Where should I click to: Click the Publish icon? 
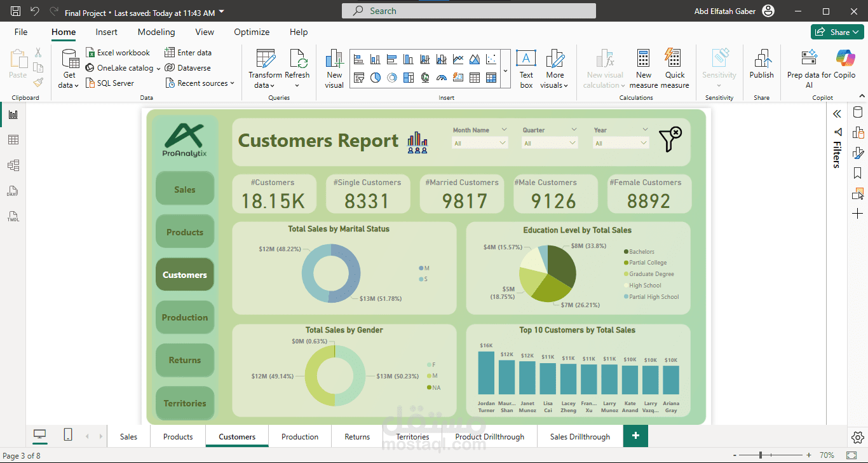761,59
